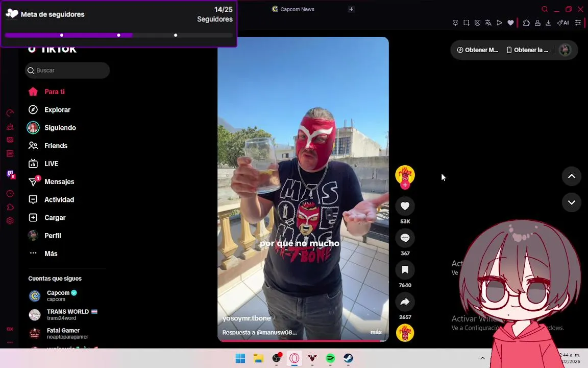Click the follower goal purple progress bar

[119, 35]
